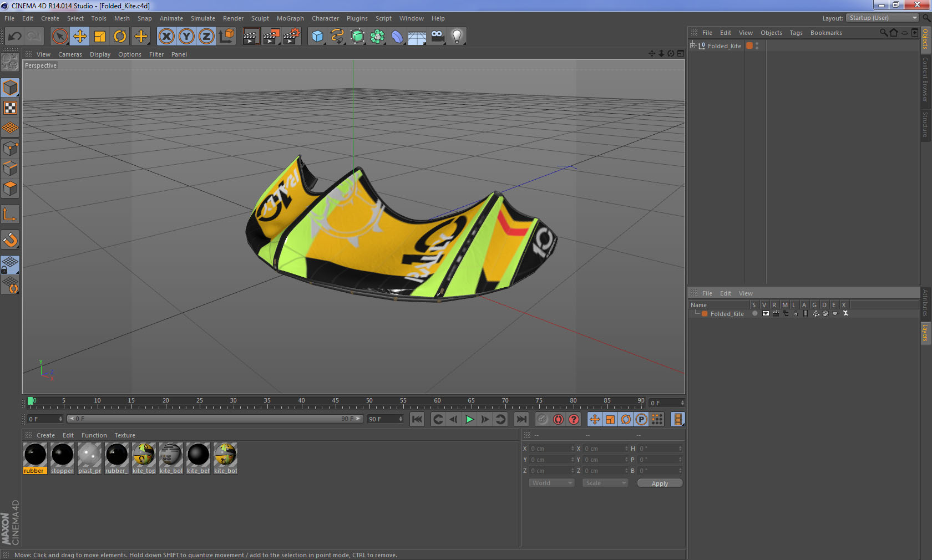The width and height of the screenshot is (932, 560).
Task: Add a Light object
Action: 457,37
